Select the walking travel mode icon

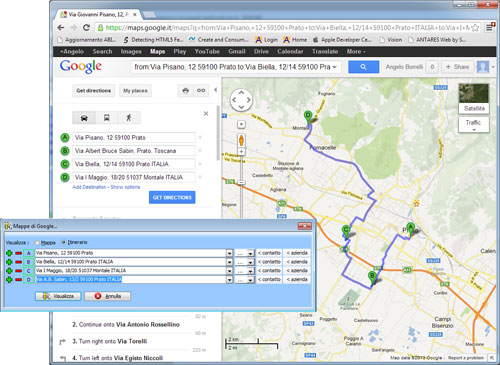coord(129,118)
